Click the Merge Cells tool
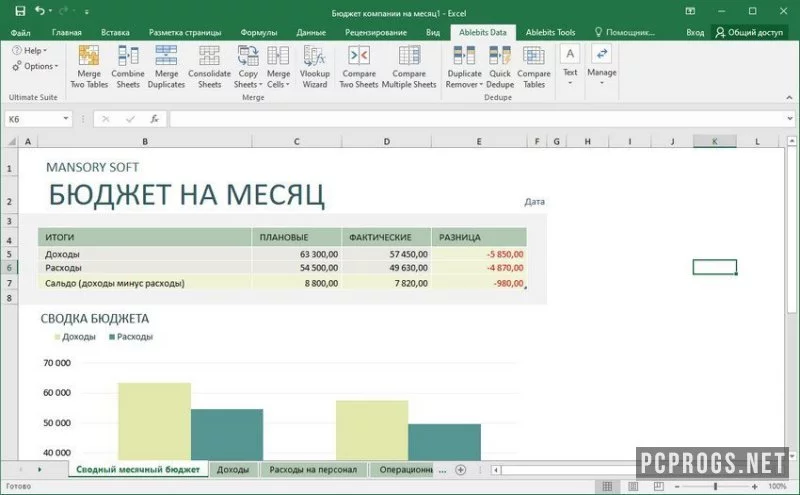800x495 pixels. (x=278, y=67)
